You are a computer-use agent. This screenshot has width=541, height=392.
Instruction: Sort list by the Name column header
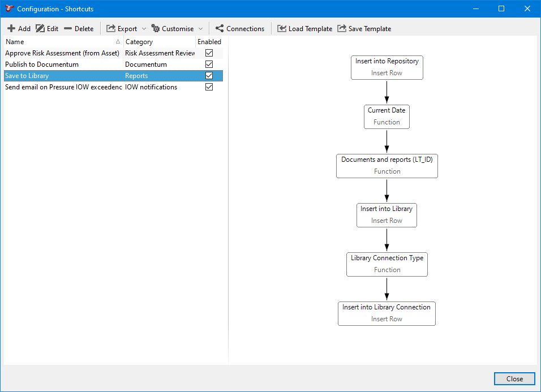point(57,42)
